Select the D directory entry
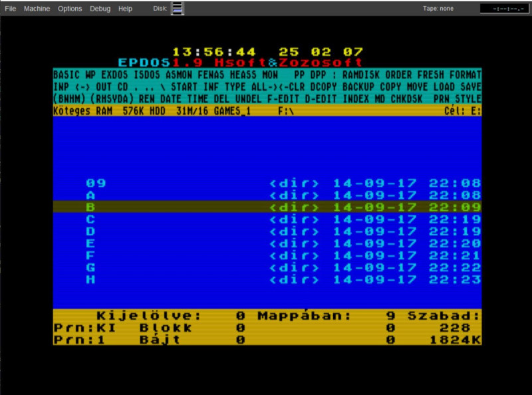532x395 pixels. tap(267, 231)
